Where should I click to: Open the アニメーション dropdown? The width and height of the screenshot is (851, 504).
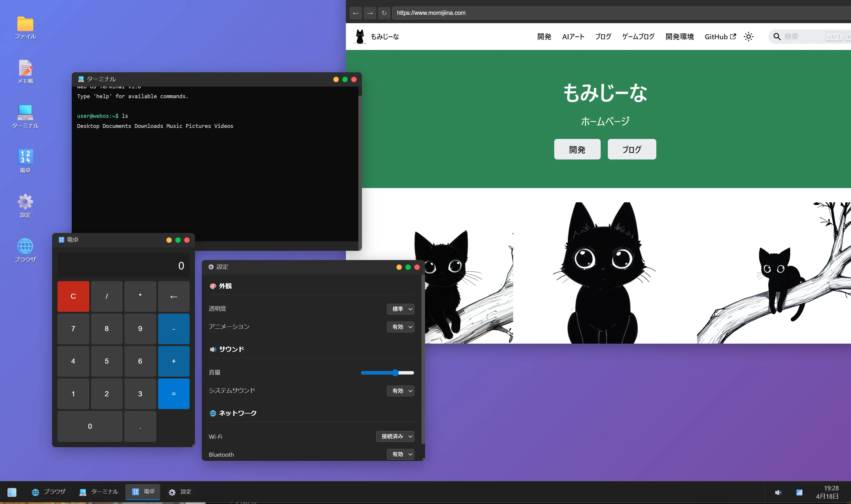(x=400, y=327)
